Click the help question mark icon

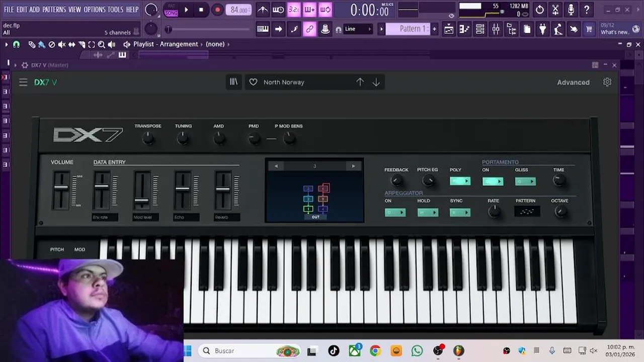click(586, 10)
